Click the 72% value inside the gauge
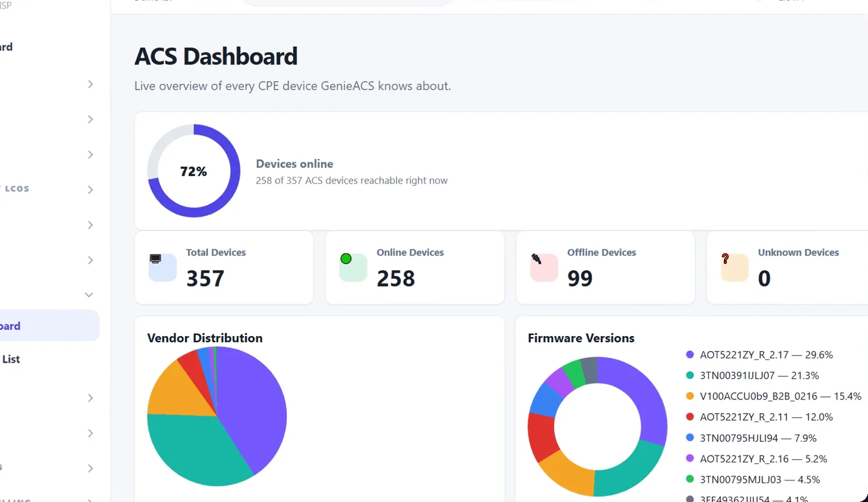This screenshot has height=502, width=868. [x=193, y=171]
